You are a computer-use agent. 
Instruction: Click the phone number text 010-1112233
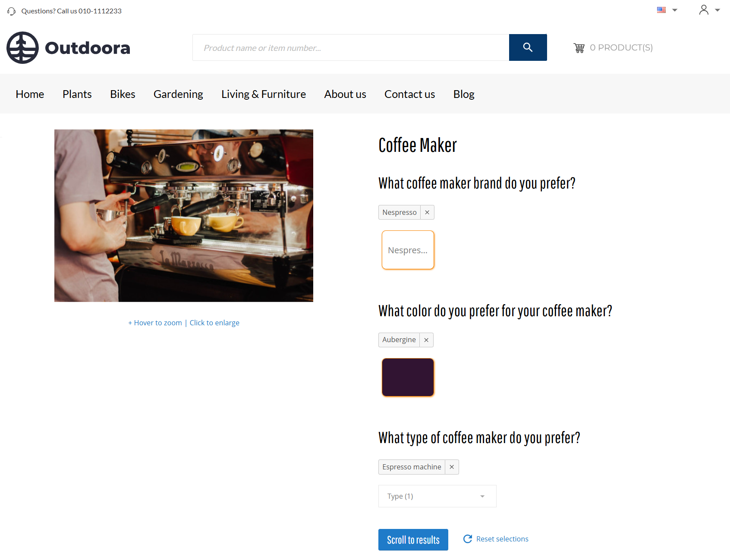click(100, 11)
